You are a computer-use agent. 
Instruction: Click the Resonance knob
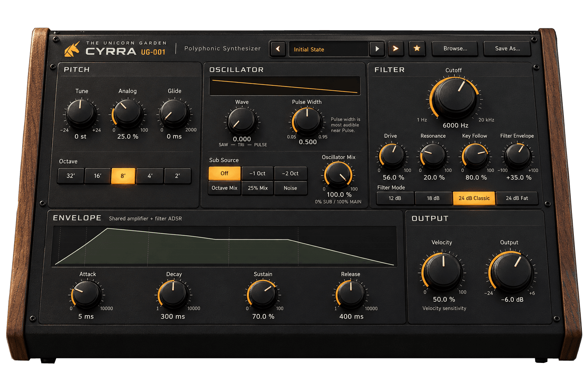coord(433,155)
